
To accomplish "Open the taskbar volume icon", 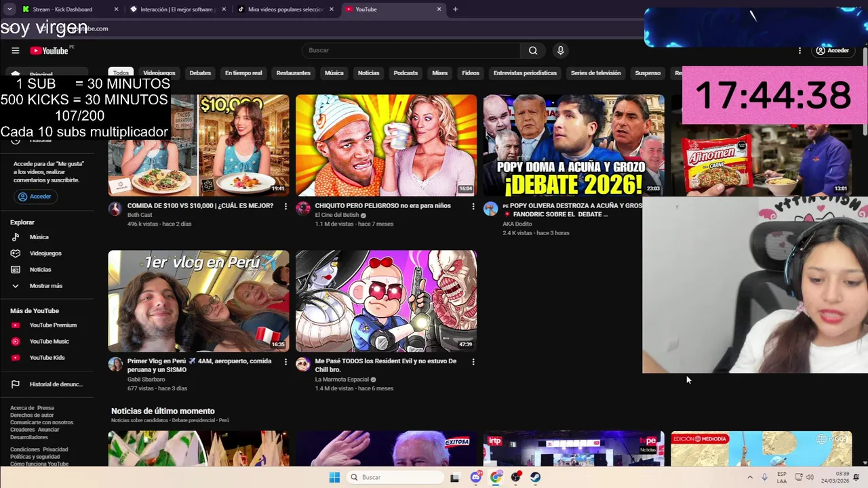I will [x=810, y=477].
